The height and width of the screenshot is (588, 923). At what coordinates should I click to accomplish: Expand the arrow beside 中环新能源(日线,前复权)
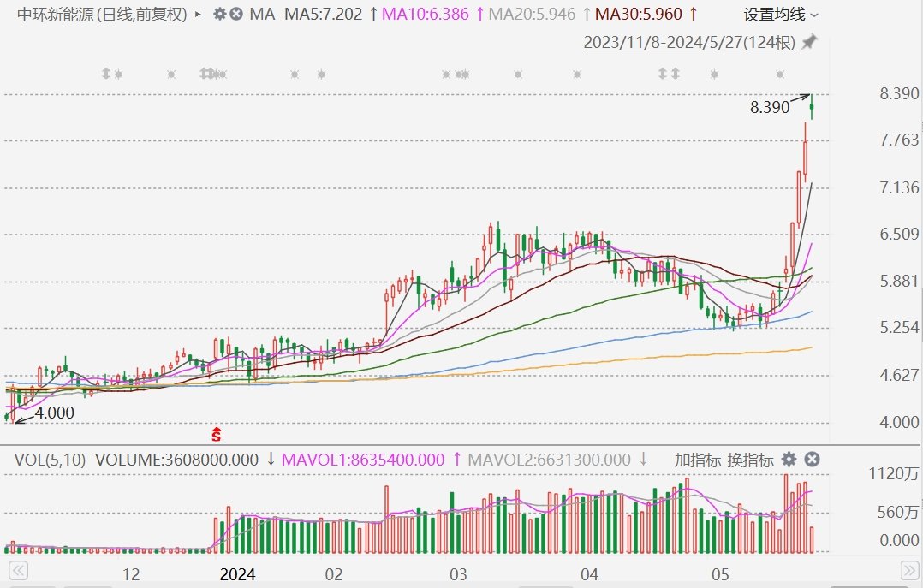point(198,14)
